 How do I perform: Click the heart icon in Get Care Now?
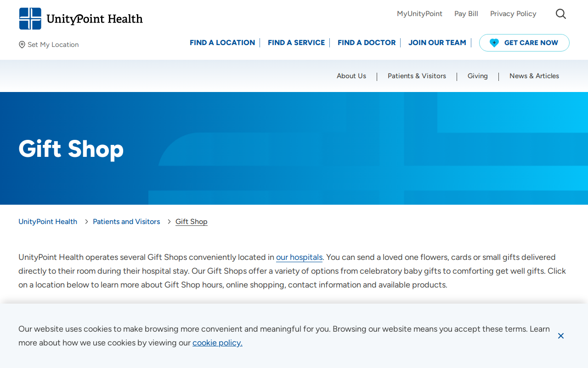pyautogui.click(x=494, y=43)
